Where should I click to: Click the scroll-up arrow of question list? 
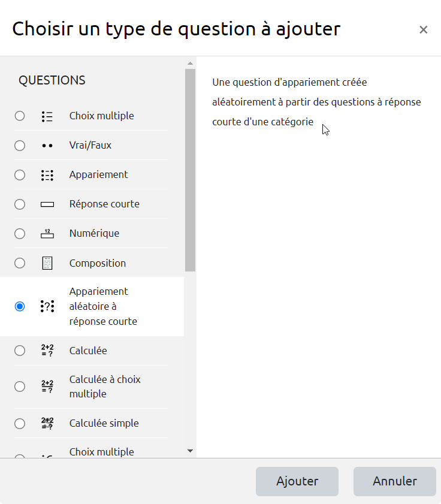191,64
